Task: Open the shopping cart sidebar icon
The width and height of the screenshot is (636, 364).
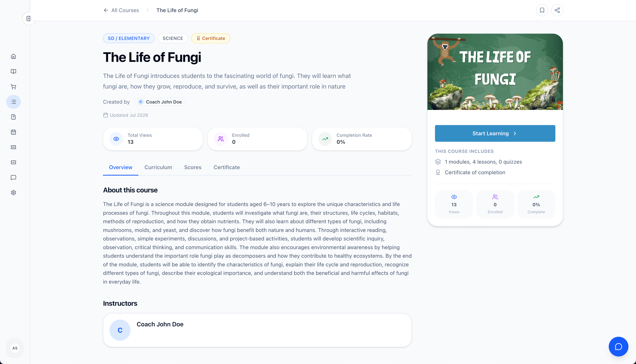Action: pos(13,87)
